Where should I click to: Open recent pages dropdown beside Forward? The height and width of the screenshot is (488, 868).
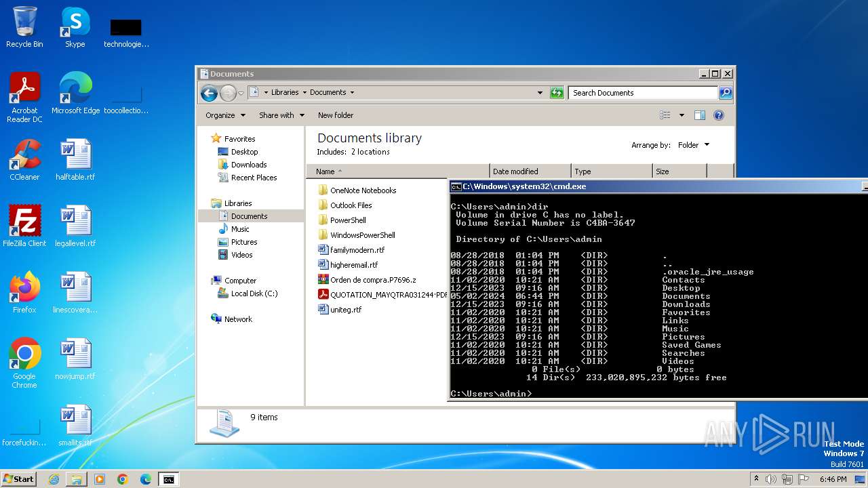click(x=241, y=94)
